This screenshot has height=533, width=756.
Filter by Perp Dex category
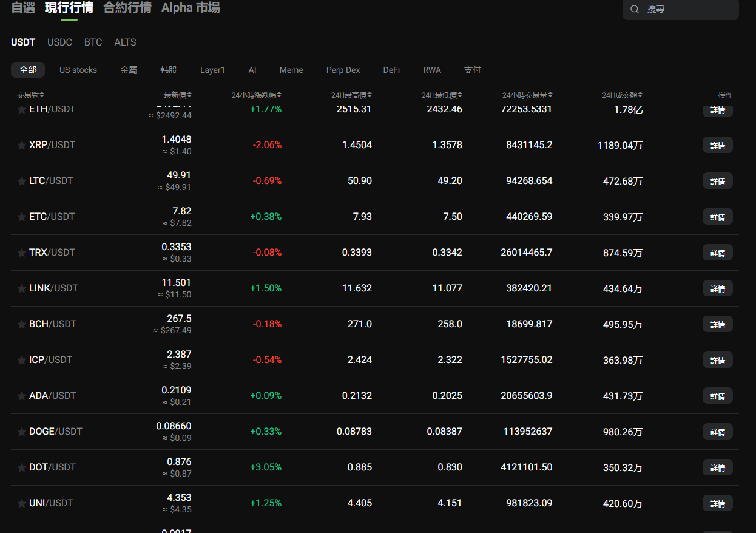click(343, 70)
